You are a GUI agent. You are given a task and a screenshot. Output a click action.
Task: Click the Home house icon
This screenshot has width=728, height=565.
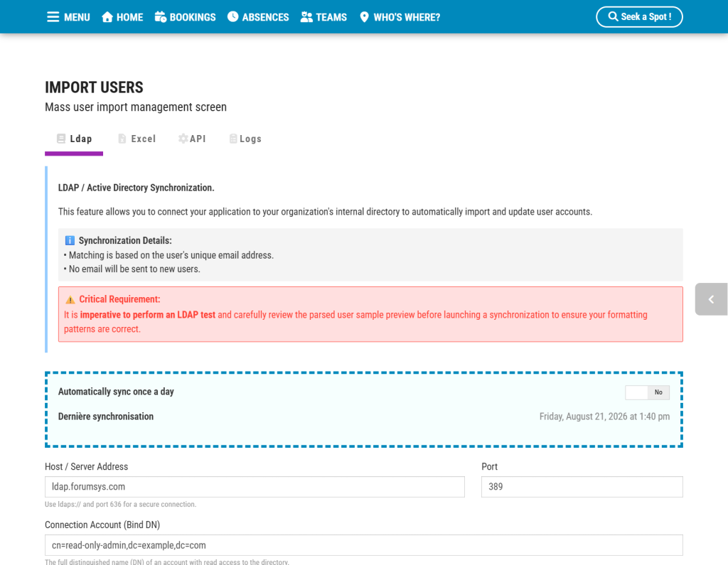(x=107, y=17)
